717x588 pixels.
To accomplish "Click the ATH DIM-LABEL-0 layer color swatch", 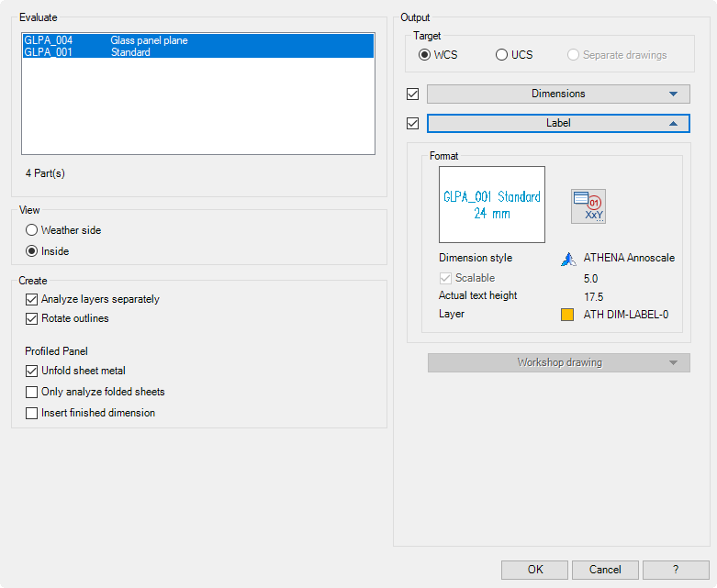I will pos(568,314).
